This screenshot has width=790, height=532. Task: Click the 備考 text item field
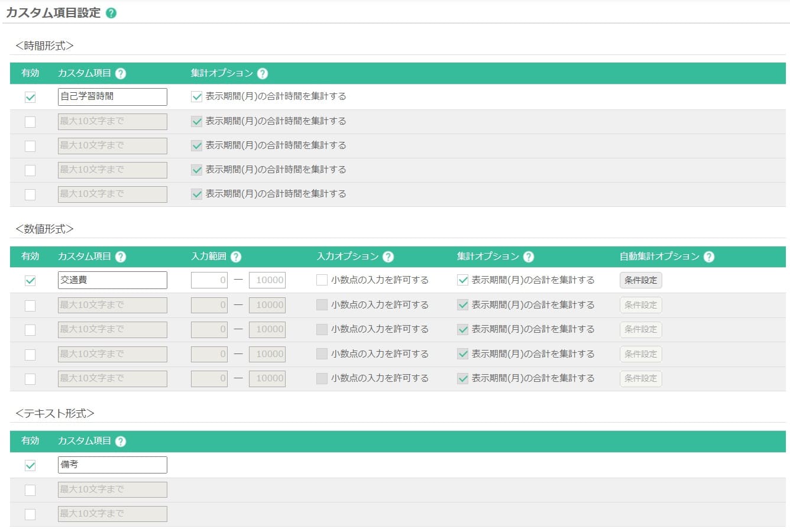click(112, 465)
